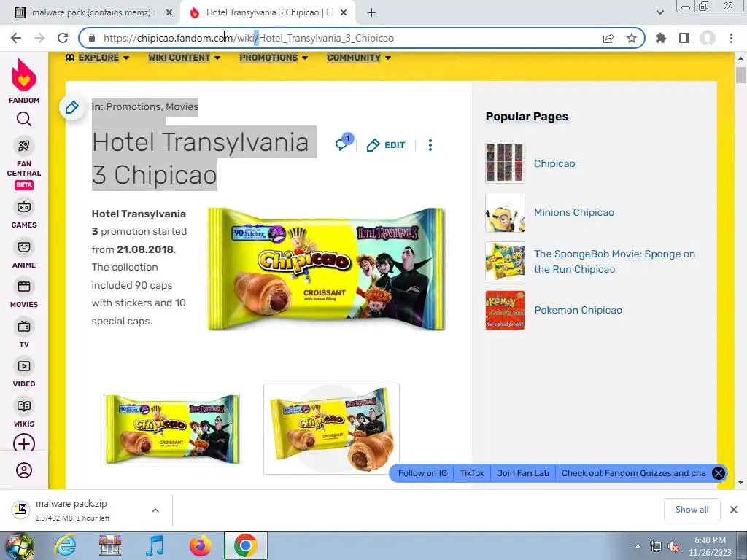Open download options chevron for malware pack.zip

[155, 510]
